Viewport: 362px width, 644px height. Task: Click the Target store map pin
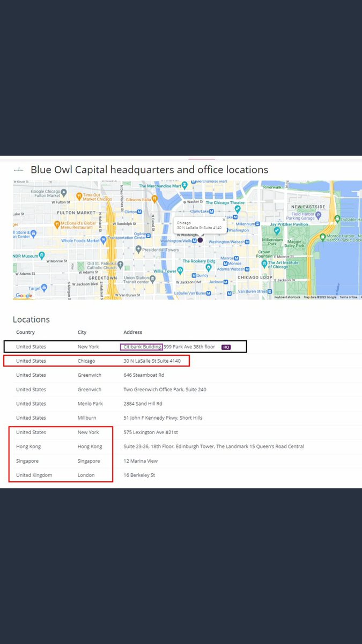tap(44, 288)
